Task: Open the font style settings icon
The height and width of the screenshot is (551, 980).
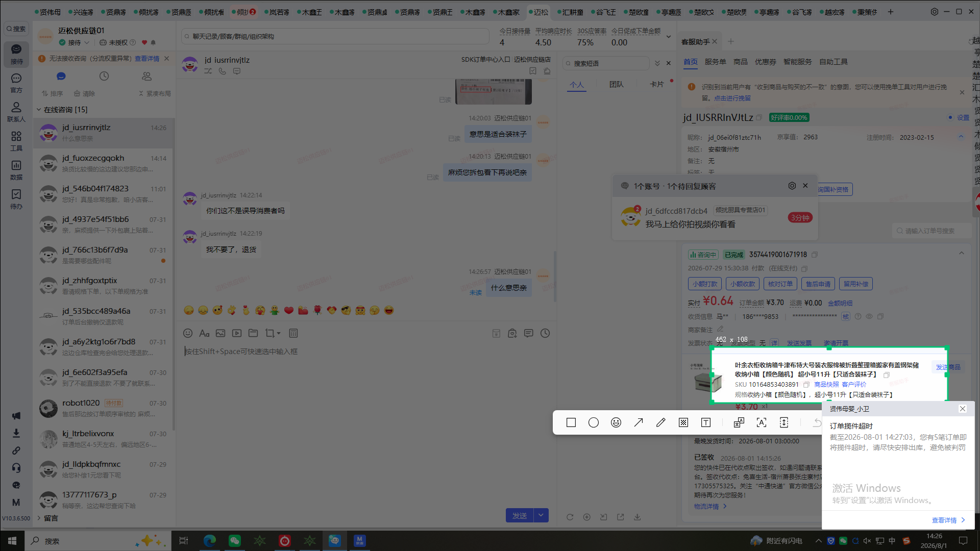Action: click(204, 333)
